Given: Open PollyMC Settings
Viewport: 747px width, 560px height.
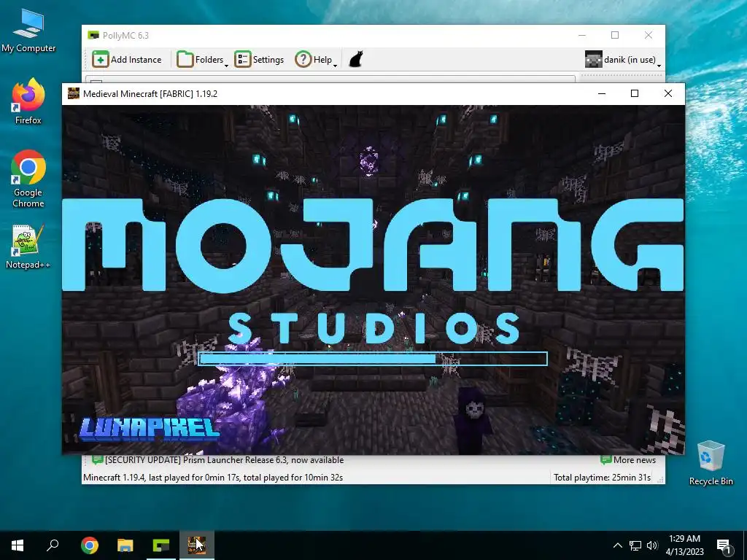Looking at the screenshot, I should [259, 60].
